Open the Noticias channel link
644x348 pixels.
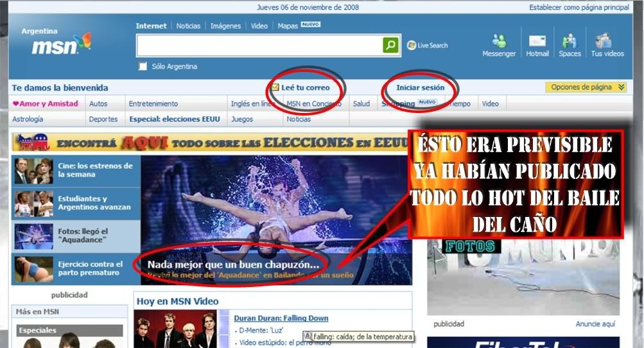click(299, 119)
